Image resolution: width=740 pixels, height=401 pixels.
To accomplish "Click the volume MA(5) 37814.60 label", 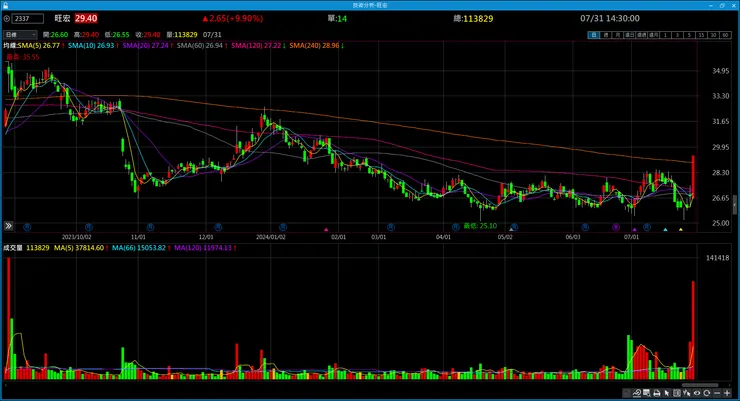I will pos(81,248).
